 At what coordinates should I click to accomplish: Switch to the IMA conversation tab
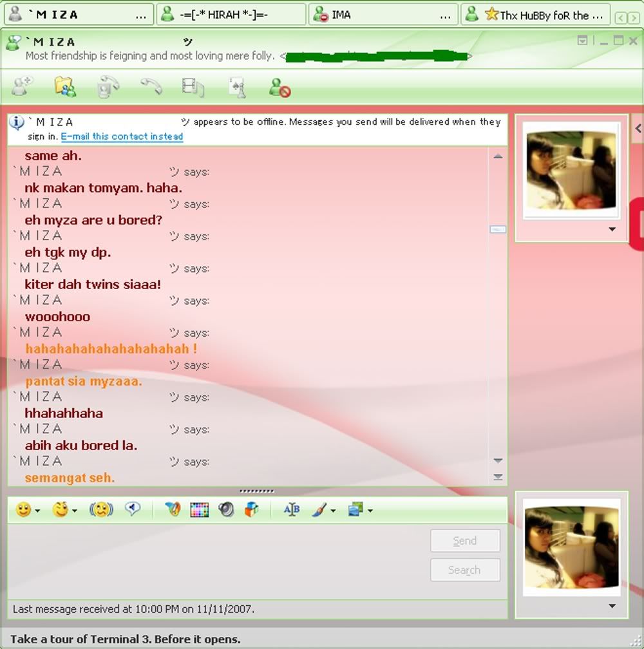383,14
